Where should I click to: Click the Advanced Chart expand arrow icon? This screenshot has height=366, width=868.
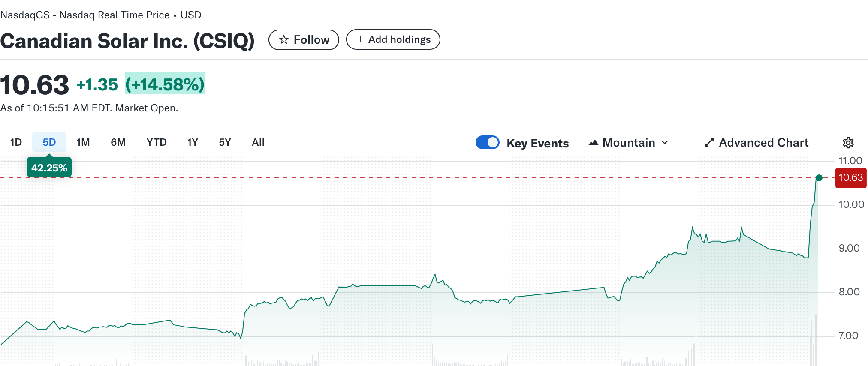709,143
